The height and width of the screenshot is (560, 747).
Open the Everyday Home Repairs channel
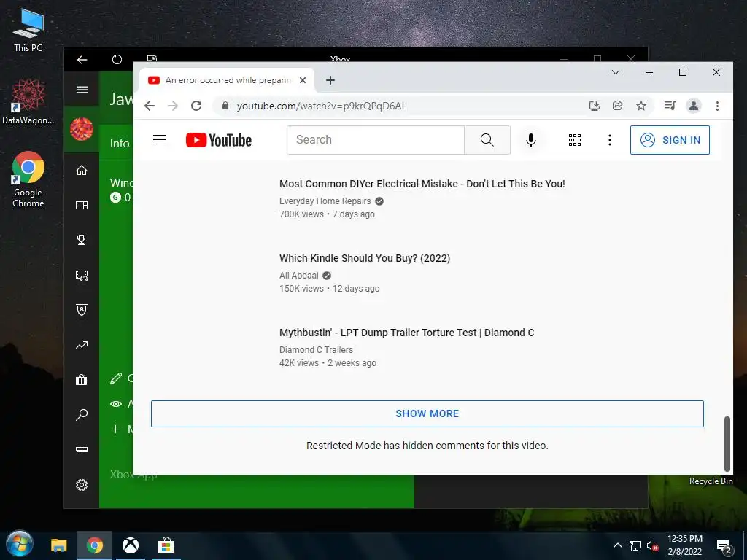coord(325,201)
